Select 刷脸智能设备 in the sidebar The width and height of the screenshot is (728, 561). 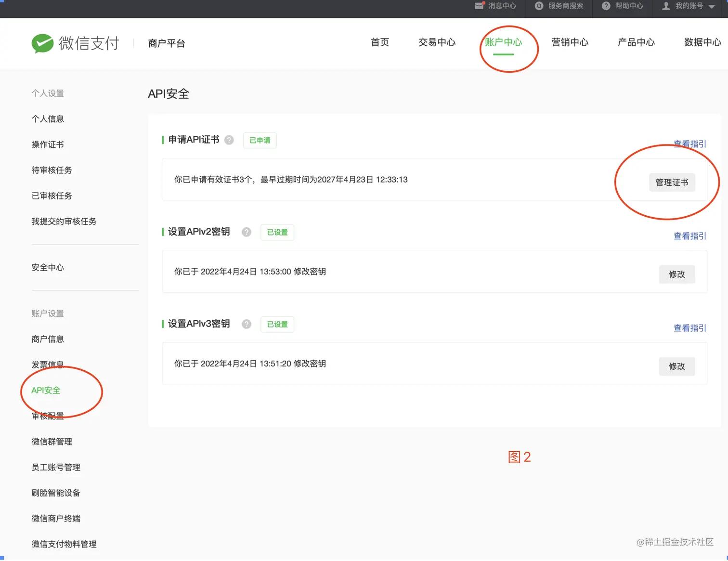(56, 493)
